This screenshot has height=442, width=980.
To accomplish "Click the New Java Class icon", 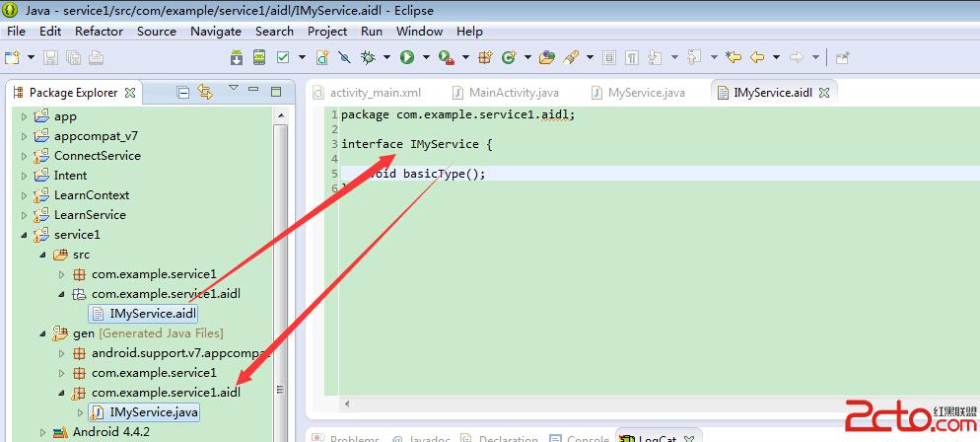I will point(508,57).
